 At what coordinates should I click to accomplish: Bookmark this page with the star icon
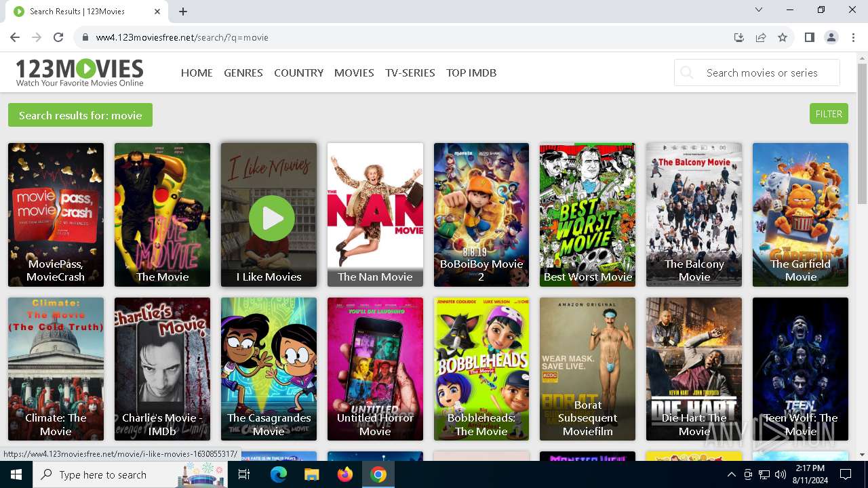pos(783,37)
